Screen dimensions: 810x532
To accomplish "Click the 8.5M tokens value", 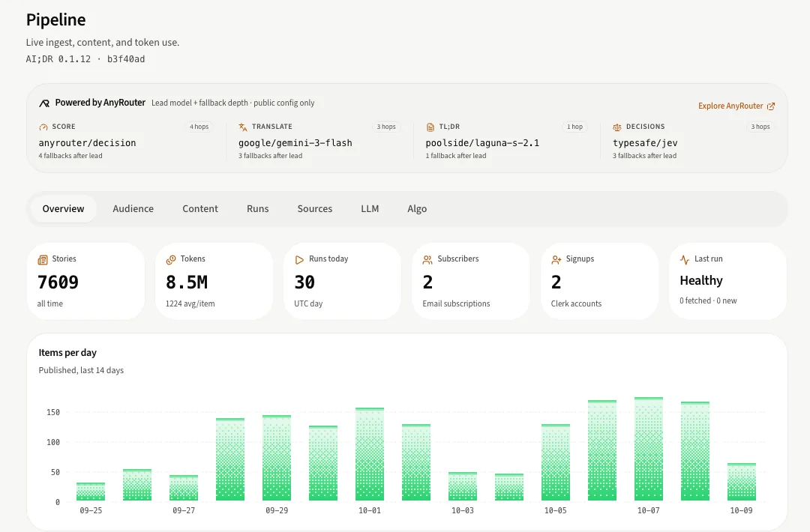I will coord(187,282).
